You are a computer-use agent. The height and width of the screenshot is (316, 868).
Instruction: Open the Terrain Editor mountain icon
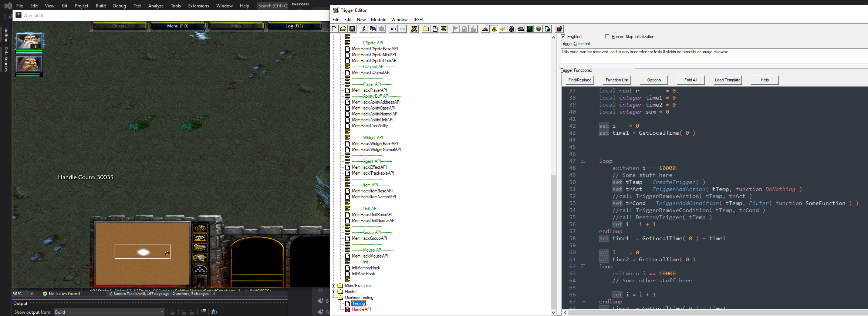(485, 29)
